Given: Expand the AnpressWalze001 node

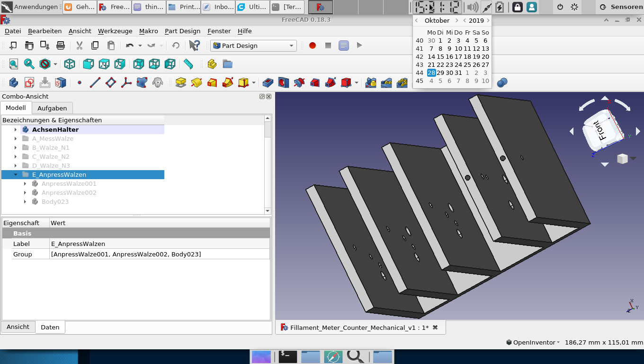Looking at the screenshot, I should (25, 183).
